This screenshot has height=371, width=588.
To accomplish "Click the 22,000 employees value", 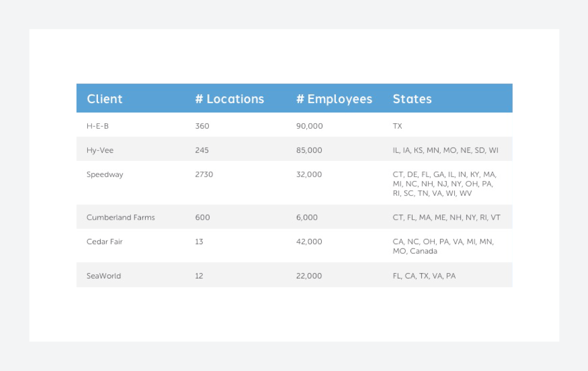I will 309,276.
